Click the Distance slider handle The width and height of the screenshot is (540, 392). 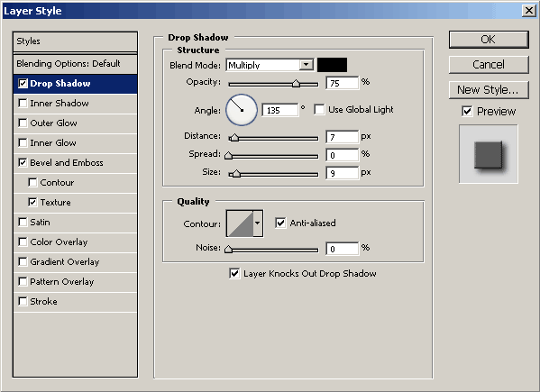(234, 138)
